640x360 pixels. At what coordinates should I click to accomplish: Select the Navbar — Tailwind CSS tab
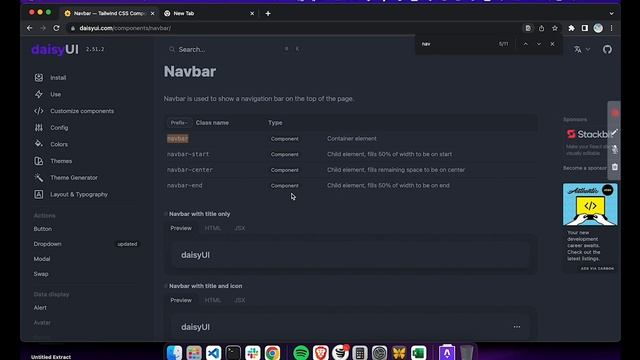point(109,13)
